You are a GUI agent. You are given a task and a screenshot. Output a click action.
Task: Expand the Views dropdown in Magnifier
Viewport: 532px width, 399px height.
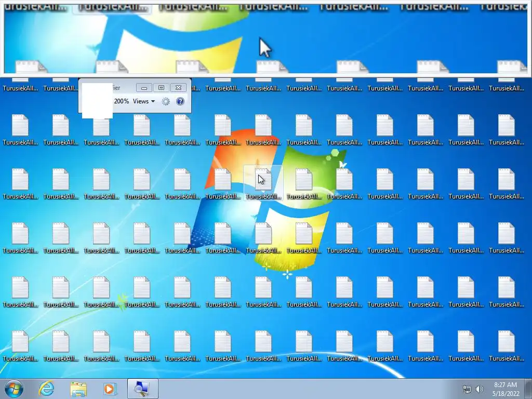(144, 101)
